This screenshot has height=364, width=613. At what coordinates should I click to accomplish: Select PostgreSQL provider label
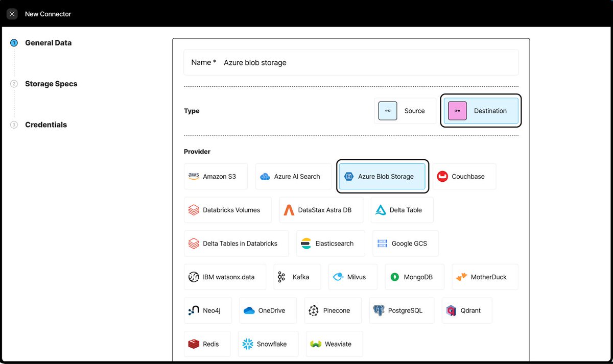[x=405, y=310]
